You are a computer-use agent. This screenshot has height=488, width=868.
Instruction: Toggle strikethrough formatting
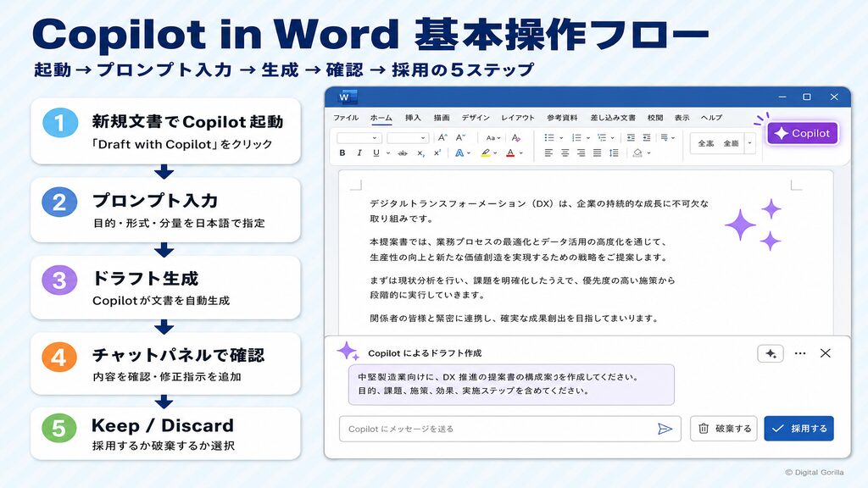tap(403, 153)
